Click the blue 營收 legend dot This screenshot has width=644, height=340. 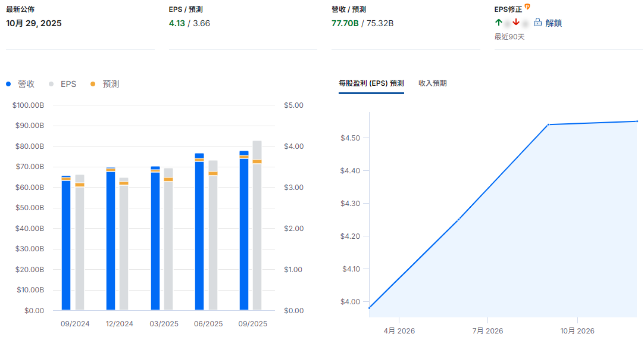(x=8, y=84)
